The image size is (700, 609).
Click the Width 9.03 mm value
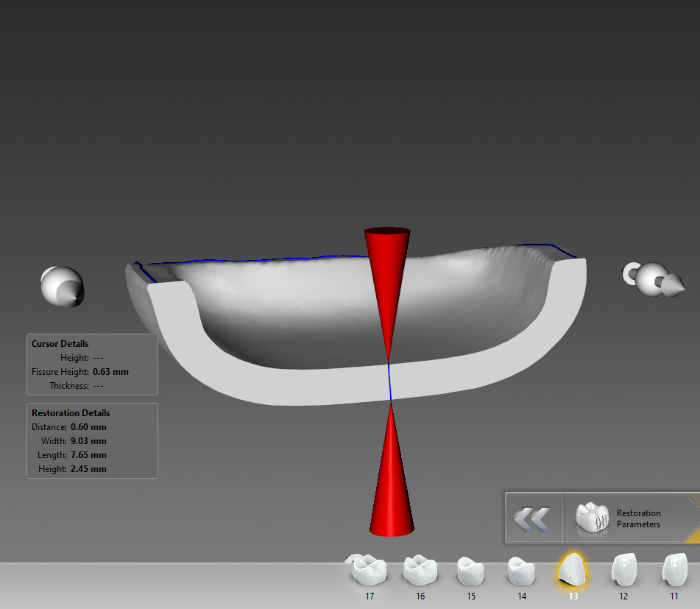click(x=88, y=441)
